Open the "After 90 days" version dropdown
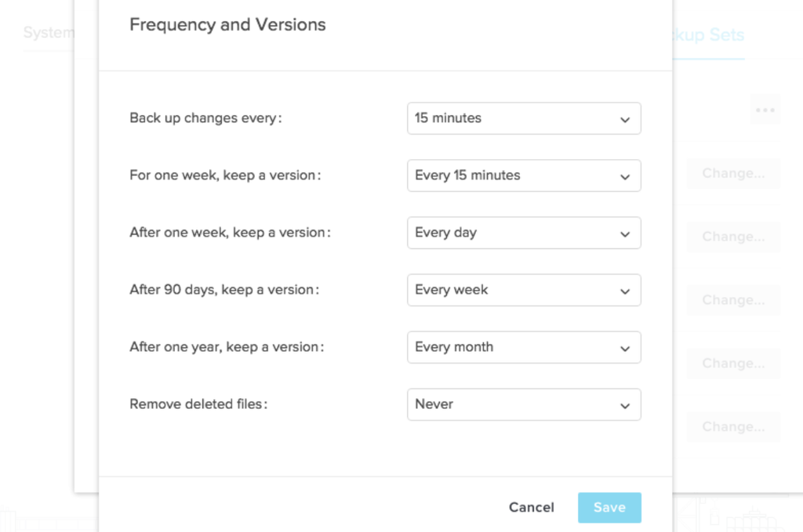This screenshot has width=803, height=532. (524, 290)
